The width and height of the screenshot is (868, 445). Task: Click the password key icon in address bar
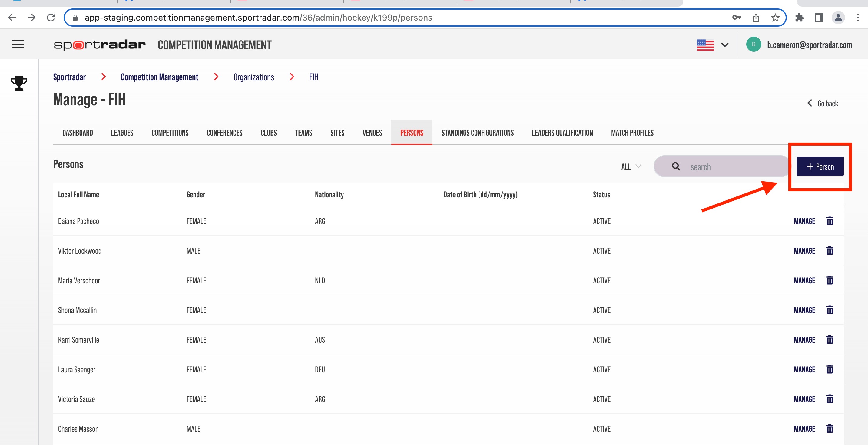[x=736, y=18]
